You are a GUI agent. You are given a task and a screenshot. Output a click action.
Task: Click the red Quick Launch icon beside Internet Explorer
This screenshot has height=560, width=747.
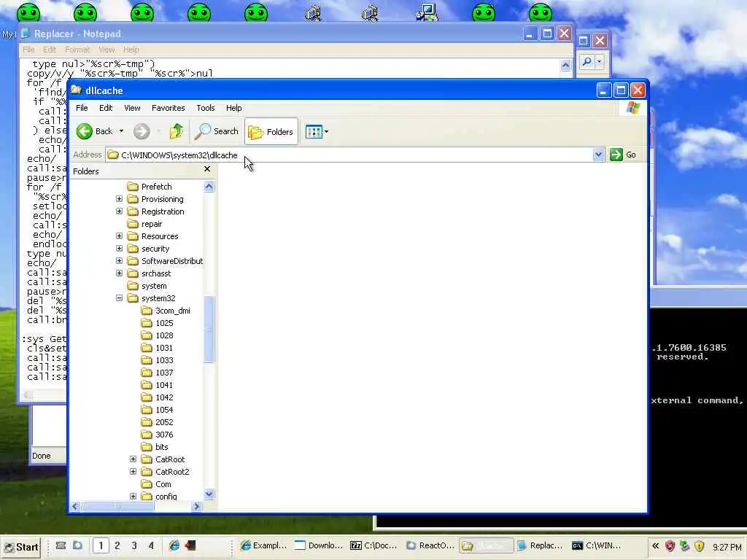190,545
